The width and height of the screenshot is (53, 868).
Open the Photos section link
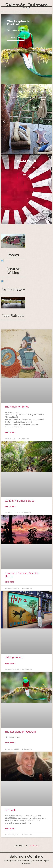coord(13,255)
